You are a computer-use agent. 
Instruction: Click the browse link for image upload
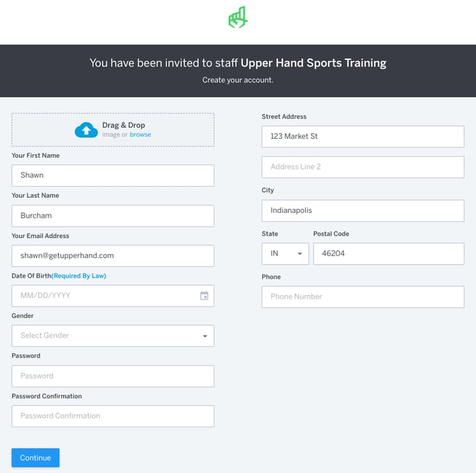point(140,134)
